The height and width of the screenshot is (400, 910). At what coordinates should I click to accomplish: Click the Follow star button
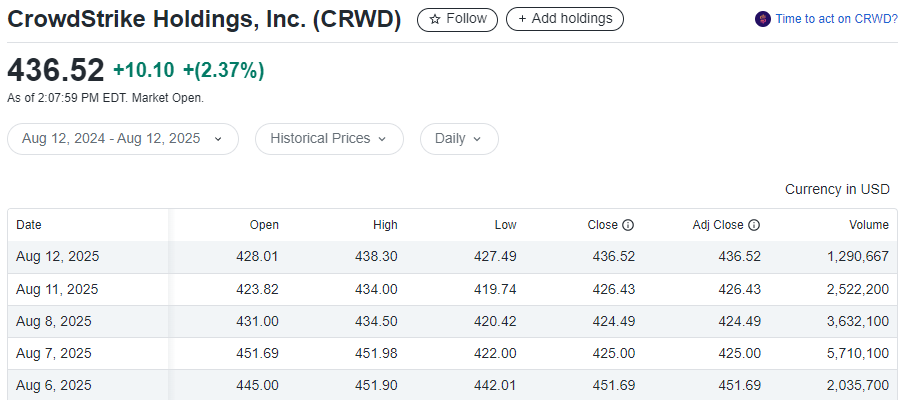[x=457, y=19]
